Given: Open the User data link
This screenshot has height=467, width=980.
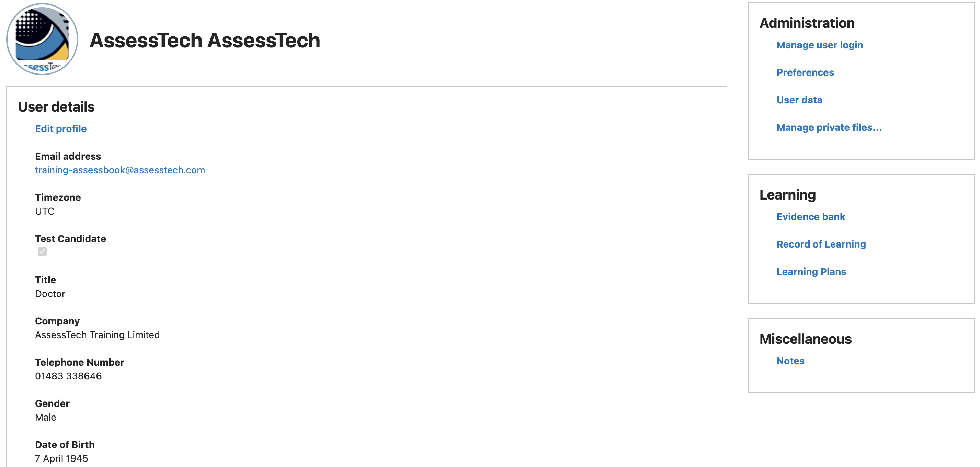Looking at the screenshot, I should [x=799, y=100].
